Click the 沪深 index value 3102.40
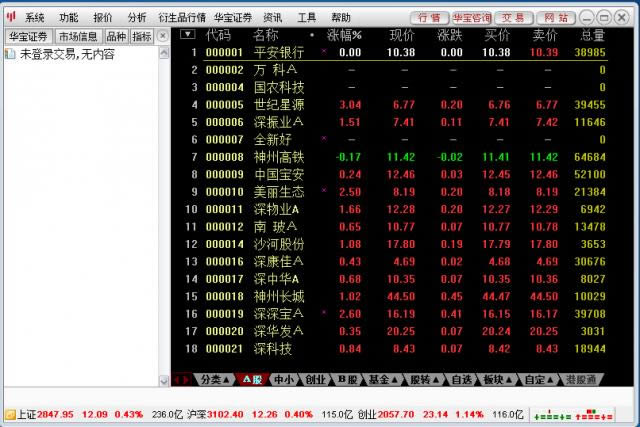The width and height of the screenshot is (640, 427). [x=225, y=415]
